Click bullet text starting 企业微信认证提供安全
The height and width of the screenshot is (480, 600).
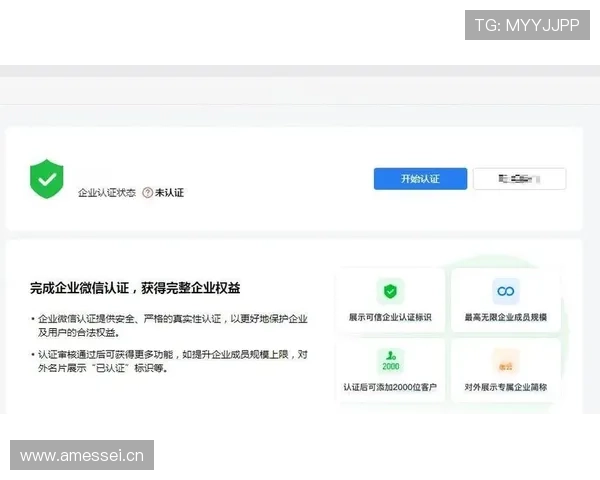click(x=172, y=326)
